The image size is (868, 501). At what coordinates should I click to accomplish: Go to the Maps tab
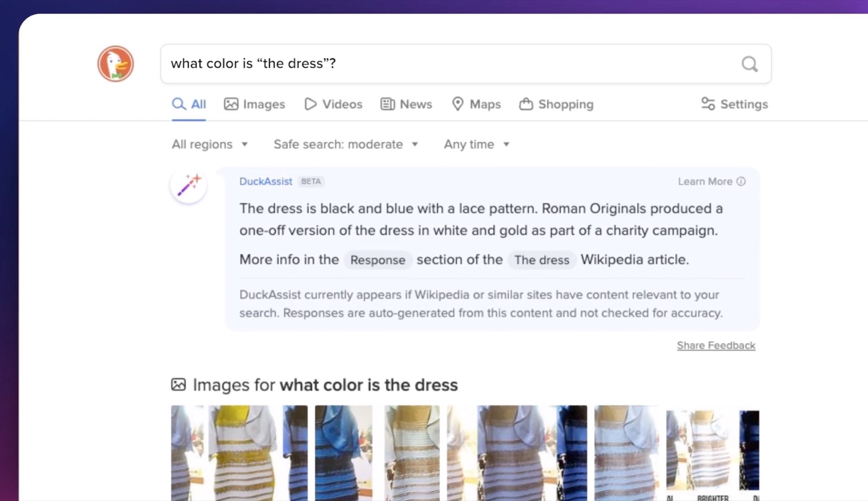[476, 104]
